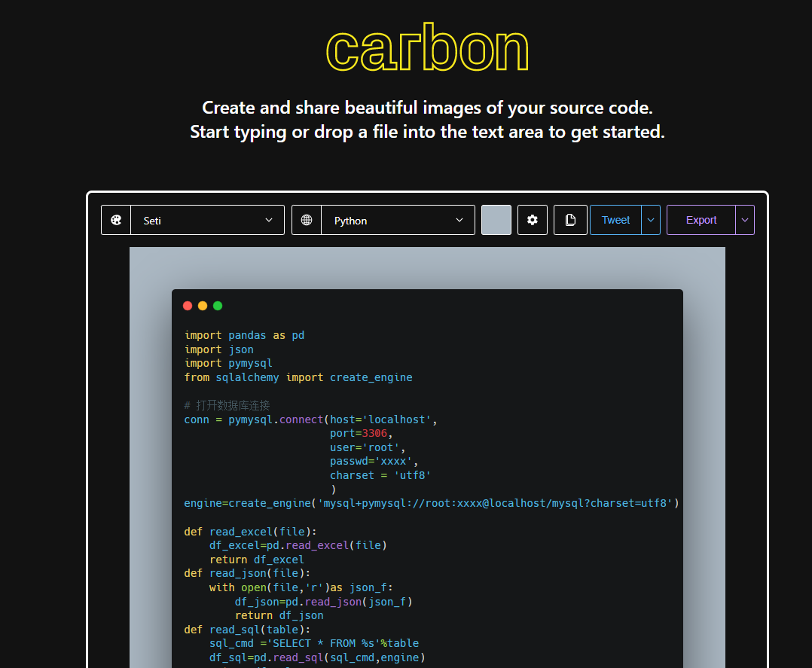Expand the arrow next to Export

pos(745,220)
